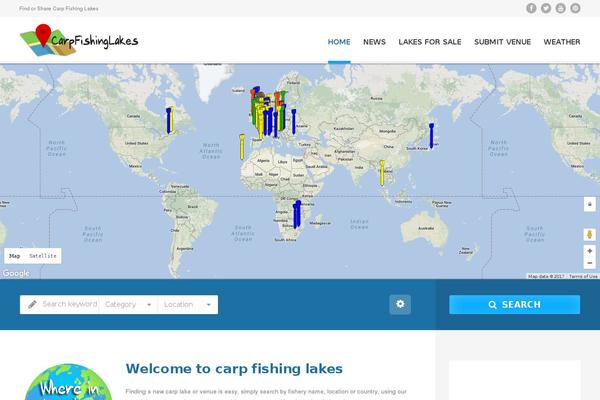Open the Category dropdown
The image size is (600, 400).
(x=128, y=305)
